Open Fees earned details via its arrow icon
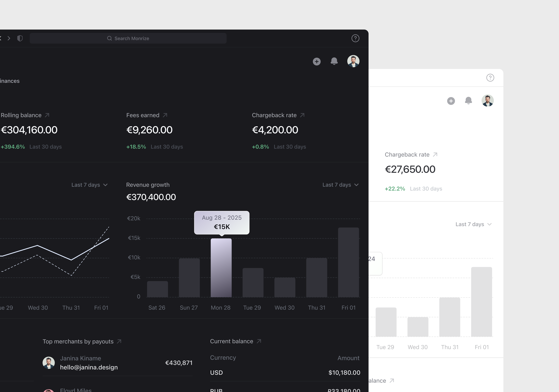This screenshot has height=392, width=559. pyautogui.click(x=165, y=115)
